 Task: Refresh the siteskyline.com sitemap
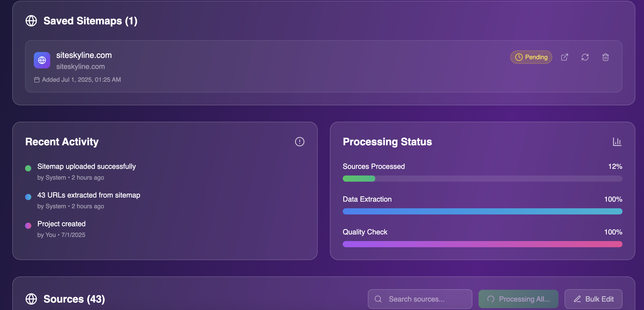pos(585,57)
